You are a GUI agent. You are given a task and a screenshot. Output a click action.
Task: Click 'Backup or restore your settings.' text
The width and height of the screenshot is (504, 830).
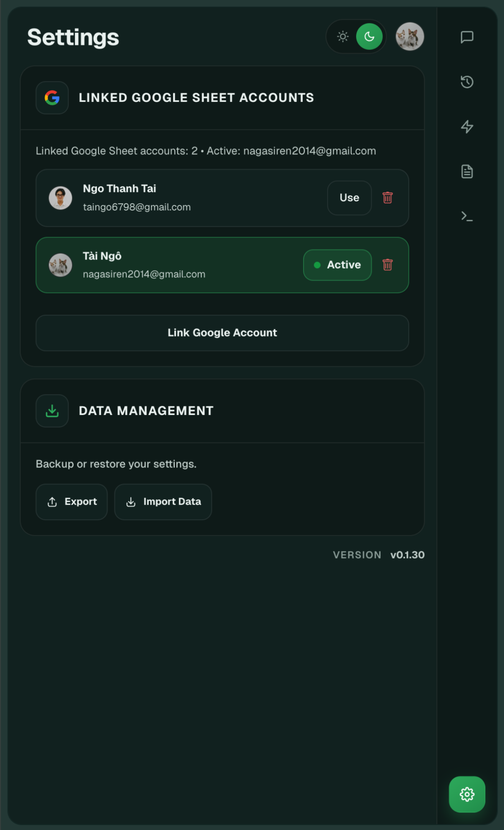(116, 464)
